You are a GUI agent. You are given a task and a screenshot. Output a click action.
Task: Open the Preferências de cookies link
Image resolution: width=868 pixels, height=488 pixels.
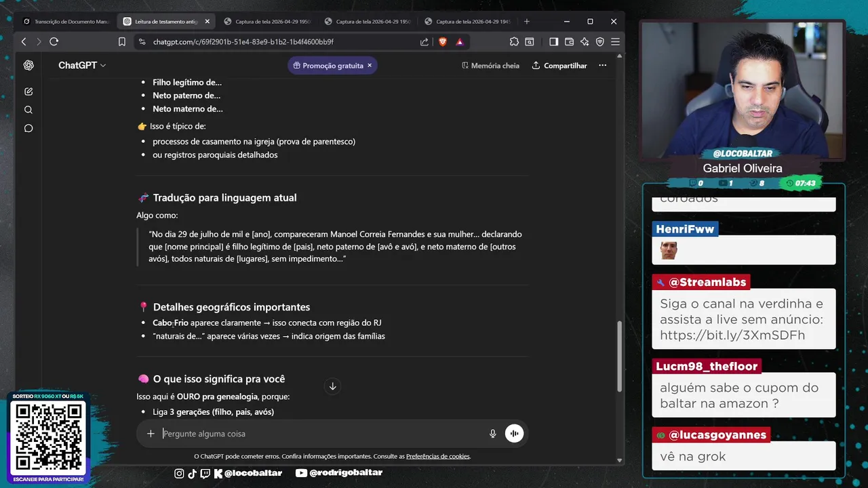pos(437,456)
